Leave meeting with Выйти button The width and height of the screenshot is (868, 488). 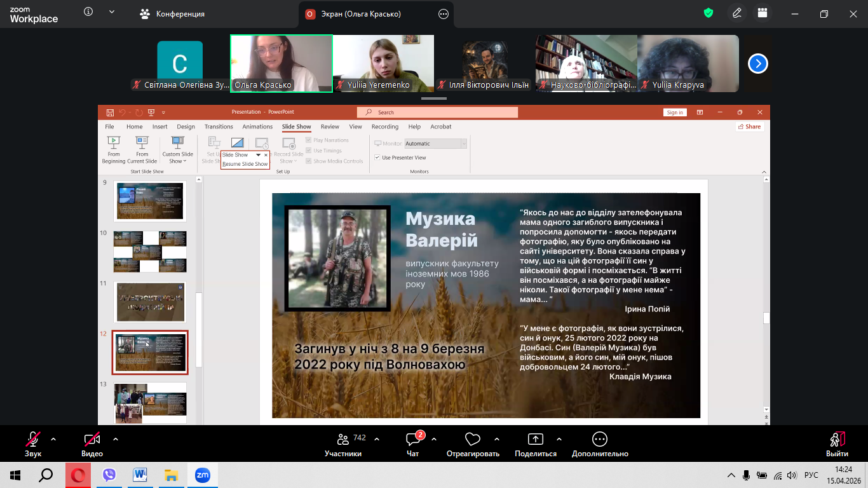pyautogui.click(x=837, y=440)
